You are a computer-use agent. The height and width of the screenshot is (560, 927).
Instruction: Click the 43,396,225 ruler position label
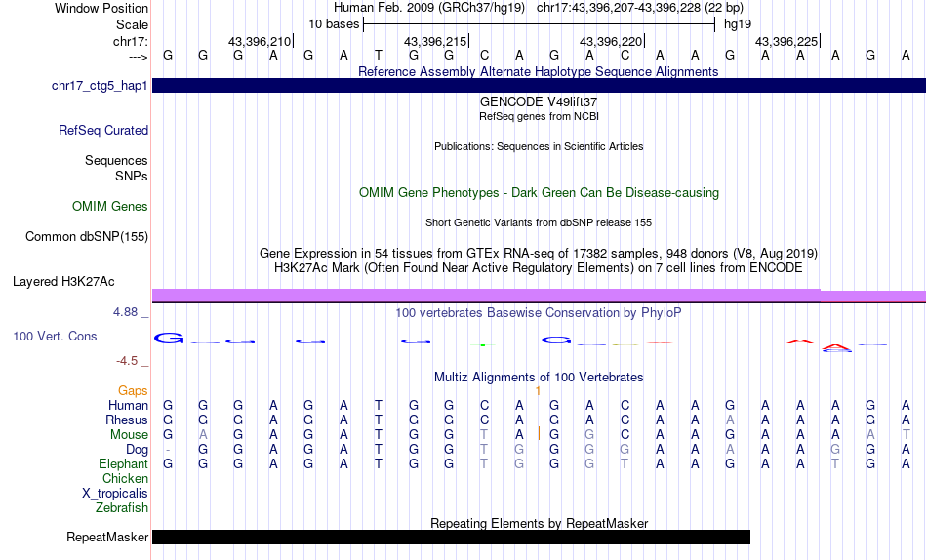coord(786,41)
